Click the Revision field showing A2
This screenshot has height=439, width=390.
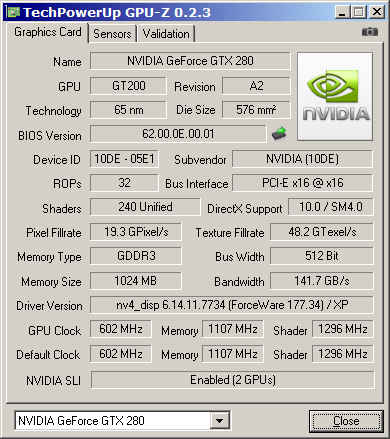click(x=256, y=86)
